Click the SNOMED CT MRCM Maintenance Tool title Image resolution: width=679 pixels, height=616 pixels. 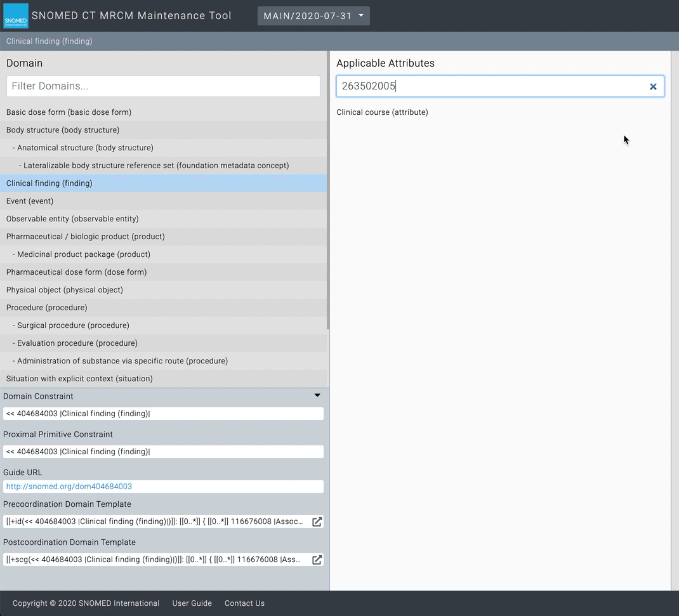[131, 16]
